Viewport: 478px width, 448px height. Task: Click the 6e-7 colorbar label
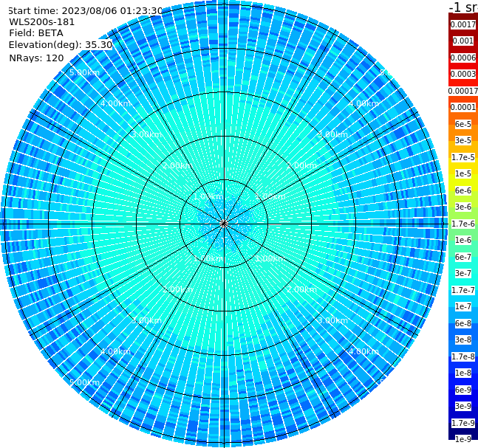click(463, 257)
